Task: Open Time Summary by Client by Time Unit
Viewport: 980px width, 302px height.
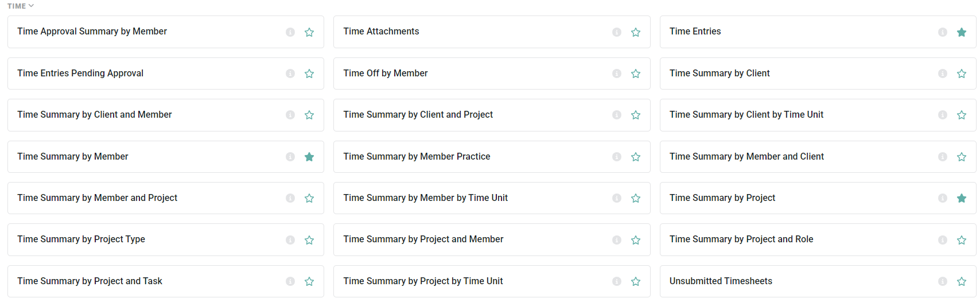Action: point(818,115)
